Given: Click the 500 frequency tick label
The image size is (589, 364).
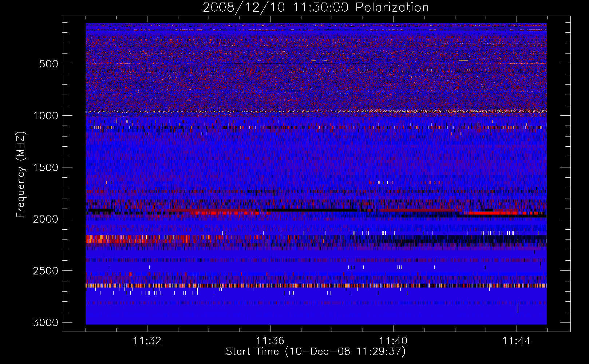Looking at the screenshot, I should pos(49,64).
